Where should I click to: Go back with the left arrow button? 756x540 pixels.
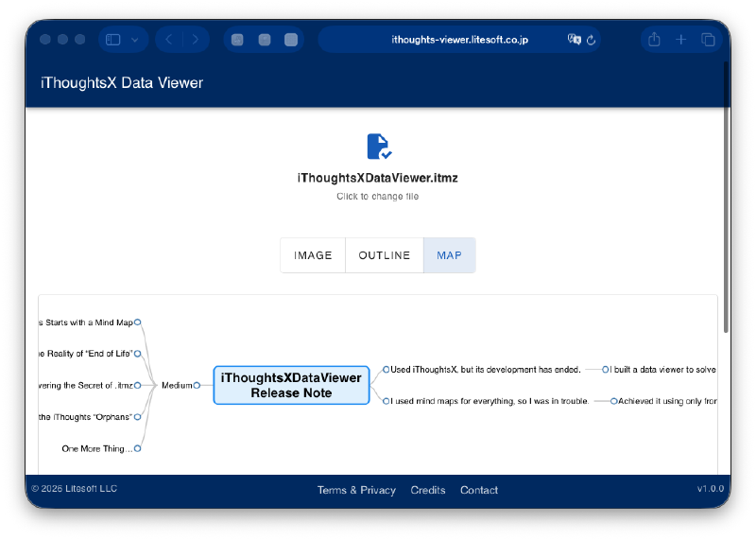(x=169, y=40)
